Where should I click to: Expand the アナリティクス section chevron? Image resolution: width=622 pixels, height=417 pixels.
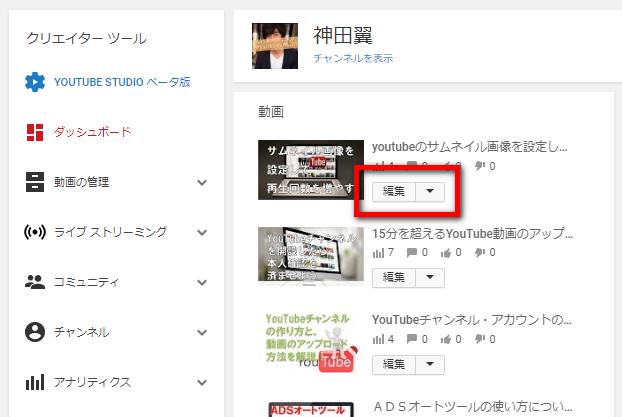[x=202, y=382]
